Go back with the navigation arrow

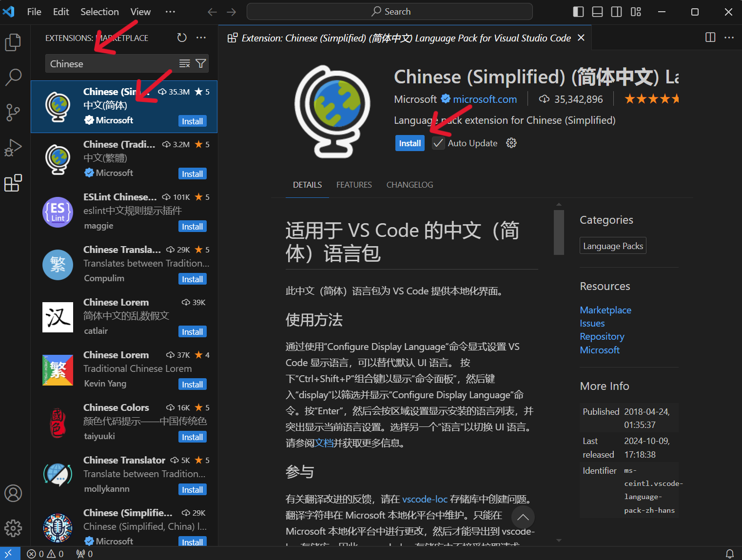pos(212,12)
